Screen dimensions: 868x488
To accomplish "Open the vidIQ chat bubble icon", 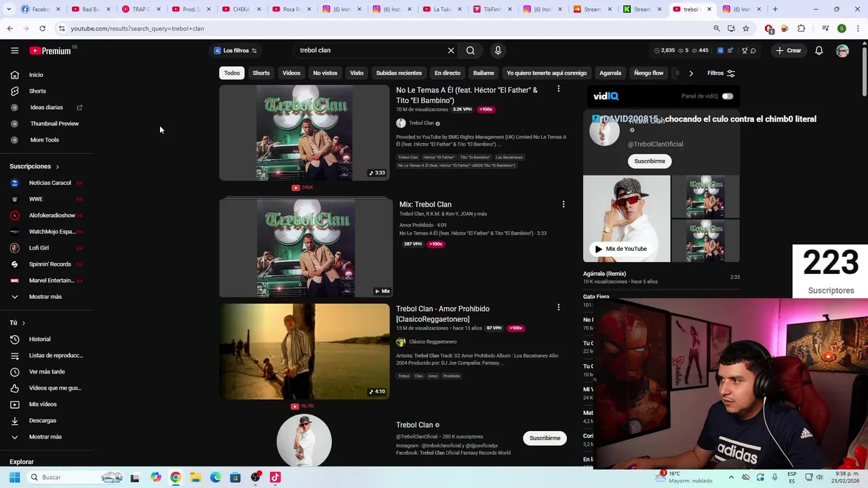I will (x=753, y=51).
